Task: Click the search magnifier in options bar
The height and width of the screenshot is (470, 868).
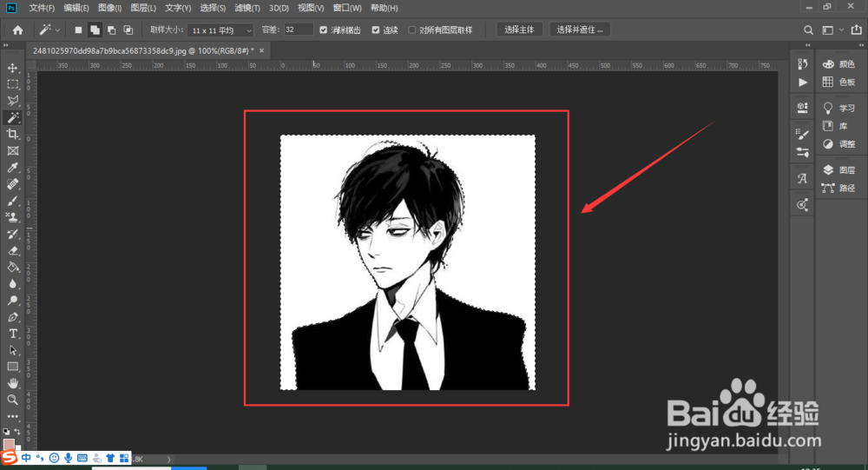Action: coord(808,30)
